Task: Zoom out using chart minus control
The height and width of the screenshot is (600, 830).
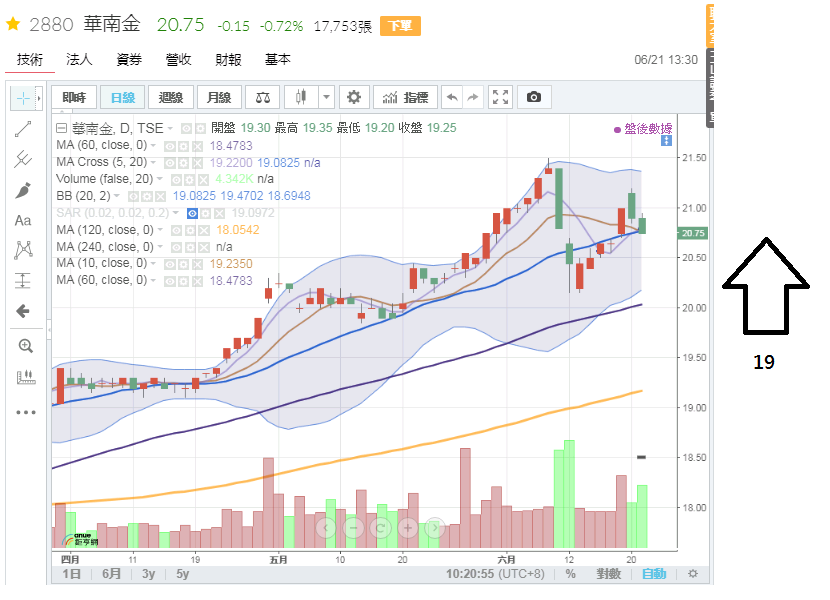Action: (x=353, y=527)
